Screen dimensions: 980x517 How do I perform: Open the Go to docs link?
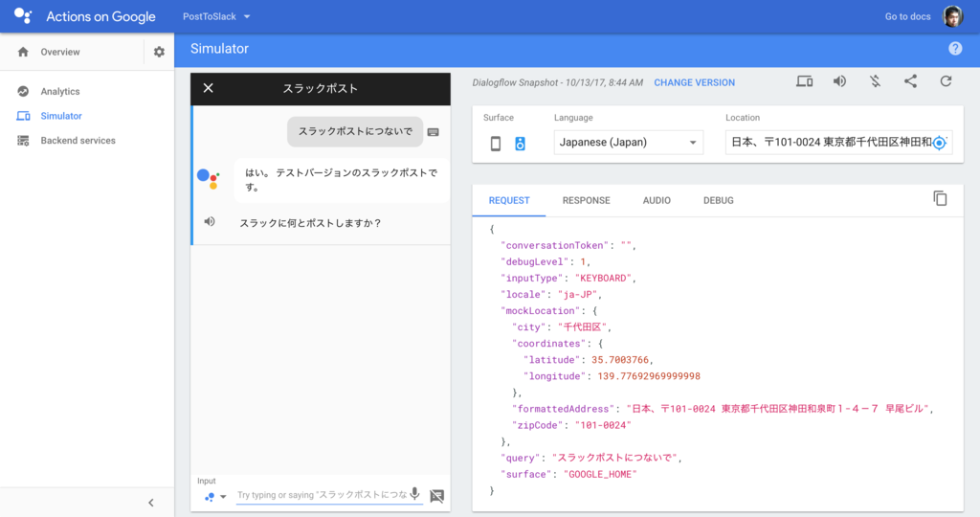pos(907,17)
